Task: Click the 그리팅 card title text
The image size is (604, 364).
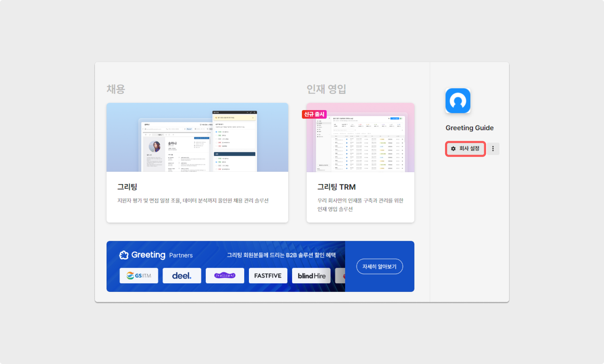Action: click(127, 187)
